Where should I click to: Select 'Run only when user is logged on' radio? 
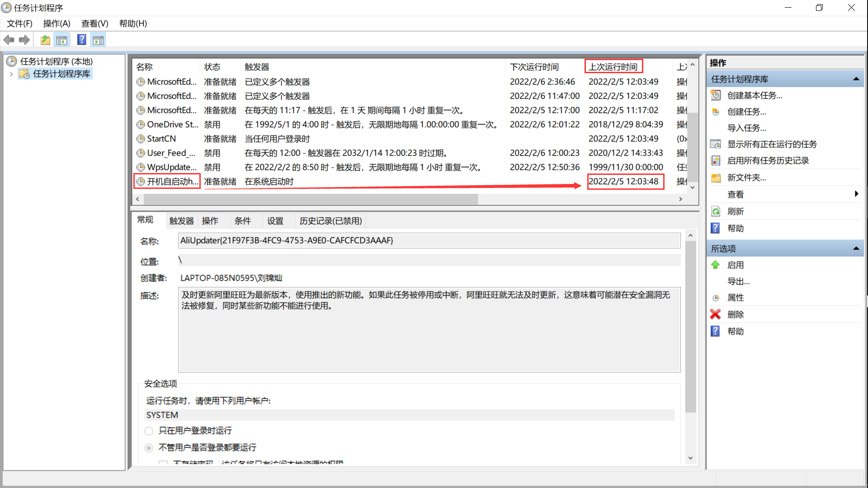pos(149,431)
